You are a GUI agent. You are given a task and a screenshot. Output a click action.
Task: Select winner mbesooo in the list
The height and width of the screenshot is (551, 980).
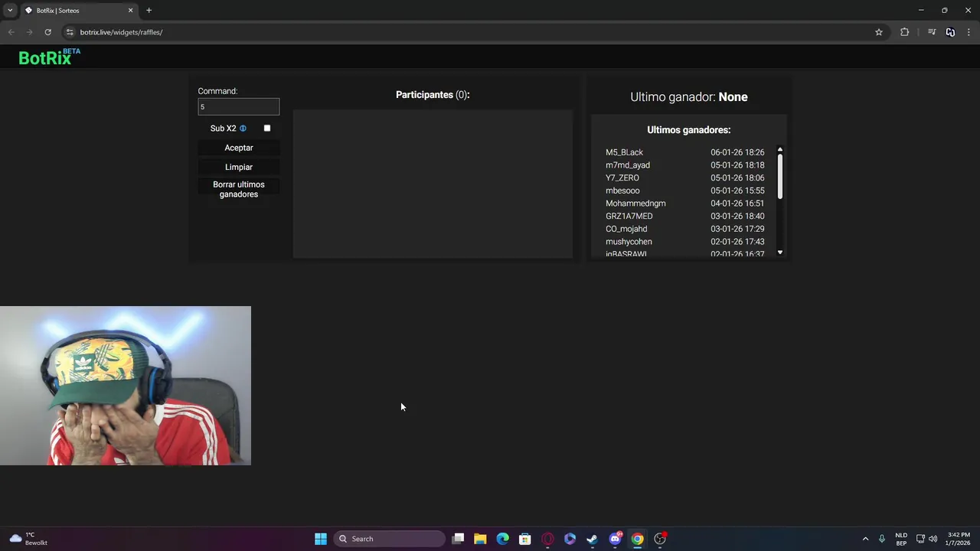[x=622, y=191]
